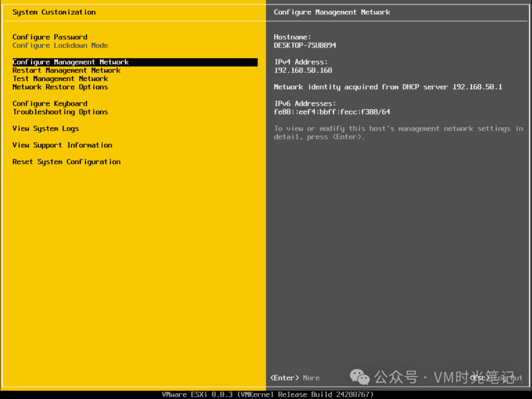
Task: Click IPv4 value 192.168.50.168
Action: (303, 71)
